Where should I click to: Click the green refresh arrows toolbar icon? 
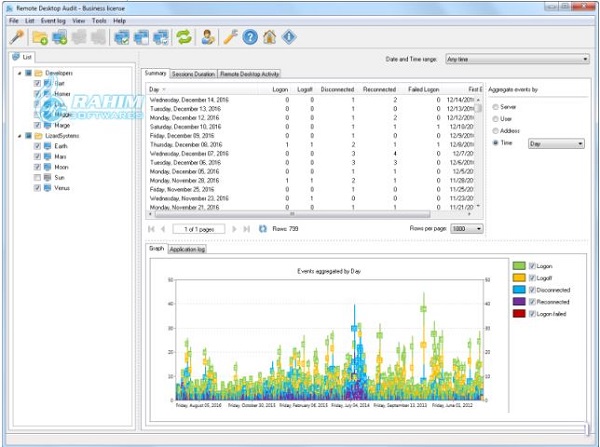tap(184, 38)
